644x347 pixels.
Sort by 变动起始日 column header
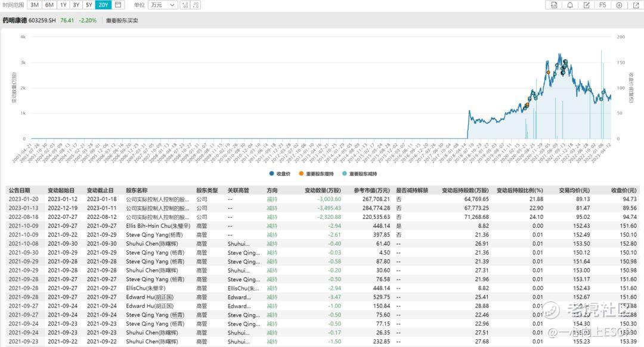pos(61,191)
